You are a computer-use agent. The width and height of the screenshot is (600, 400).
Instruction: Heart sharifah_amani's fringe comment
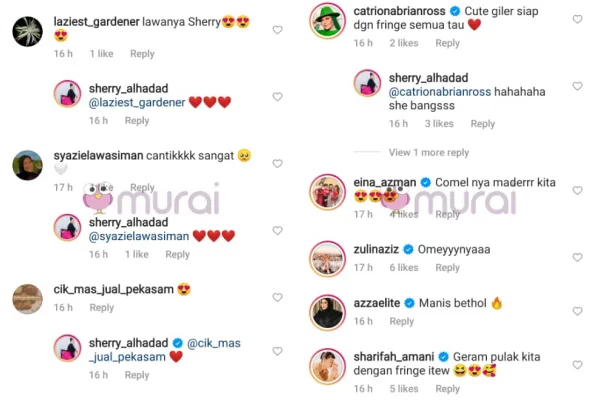pos(577,364)
